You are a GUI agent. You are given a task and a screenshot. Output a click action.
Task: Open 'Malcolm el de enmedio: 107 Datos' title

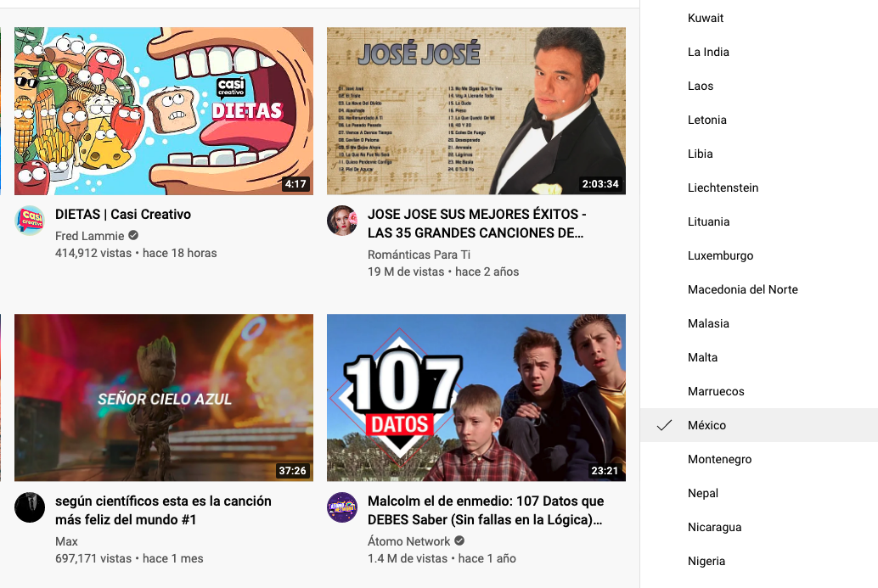click(x=486, y=510)
